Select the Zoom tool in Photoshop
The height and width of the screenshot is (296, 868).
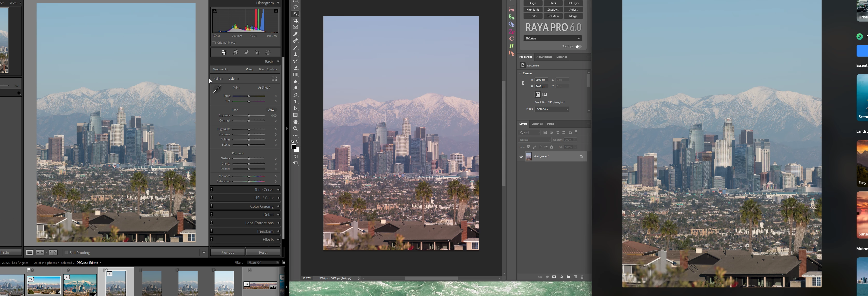pyautogui.click(x=295, y=129)
